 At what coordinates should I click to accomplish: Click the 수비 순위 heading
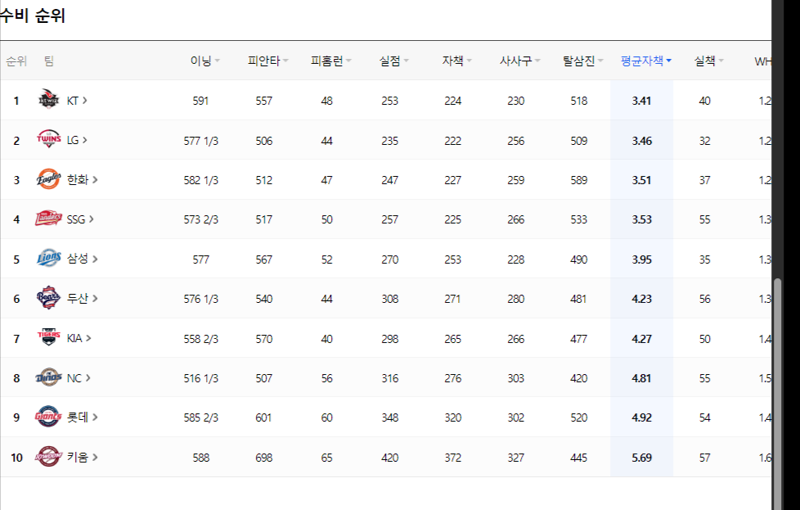33,16
